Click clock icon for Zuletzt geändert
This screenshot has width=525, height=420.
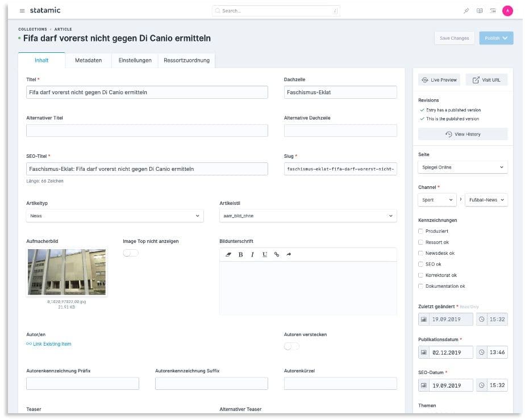481,320
